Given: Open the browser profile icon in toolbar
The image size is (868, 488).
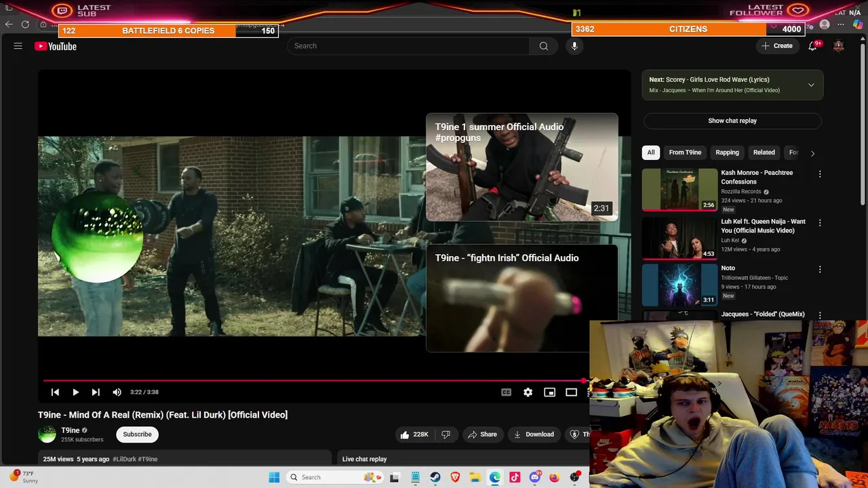Looking at the screenshot, I should (x=824, y=24).
